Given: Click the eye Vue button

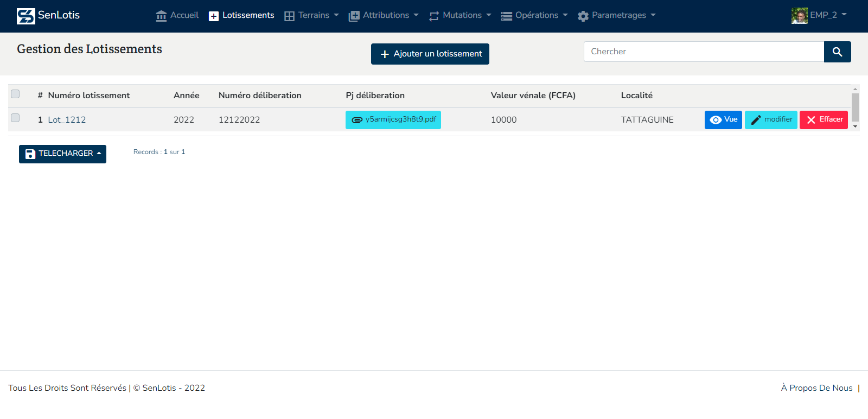Looking at the screenshot, I should pyautogui.click(x=723, y=120).
